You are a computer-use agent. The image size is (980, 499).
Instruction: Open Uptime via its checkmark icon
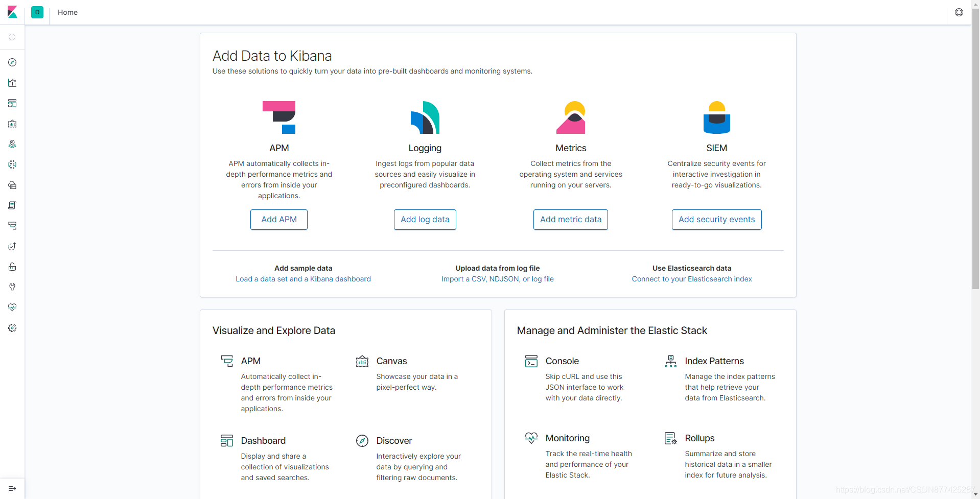[x=12, y=246]
